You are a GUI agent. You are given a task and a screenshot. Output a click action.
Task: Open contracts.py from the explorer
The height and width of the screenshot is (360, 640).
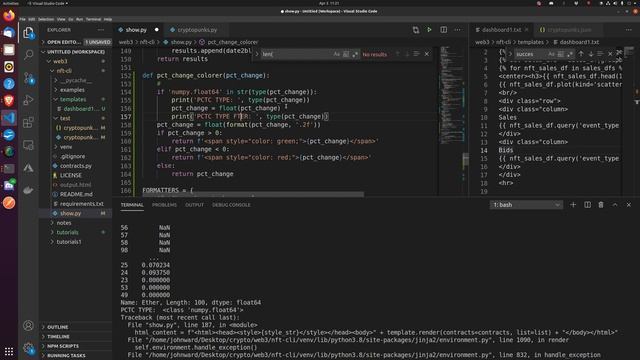[76, 166]
